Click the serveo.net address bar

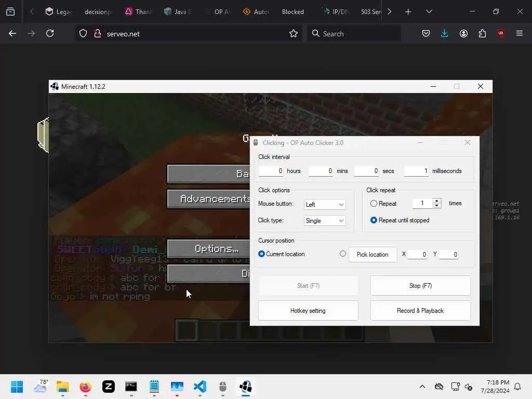click(x=189, y=34)
